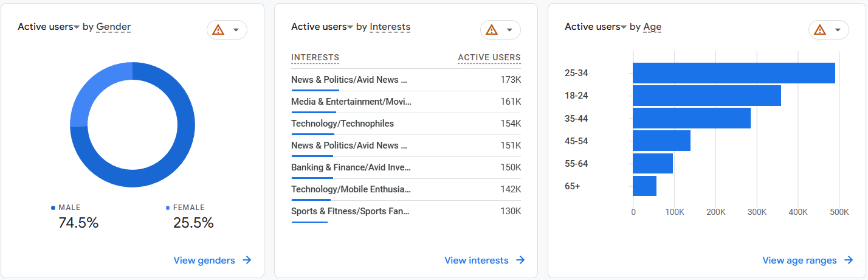Click the FEMALE legend dot
The height and width of the screenshot is (280, 868).
pos(168,208)
